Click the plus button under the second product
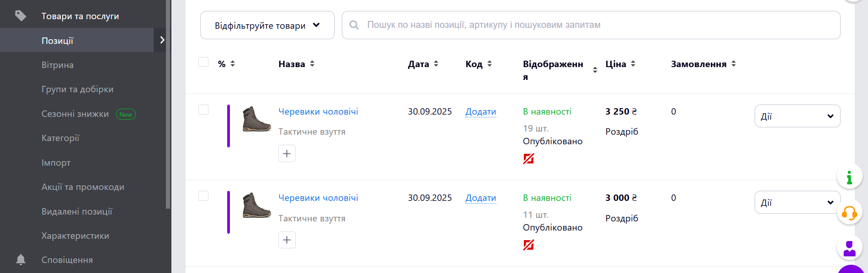Image resolution: width=868 pixels, height=273 pixels. [x=287, y=240]
